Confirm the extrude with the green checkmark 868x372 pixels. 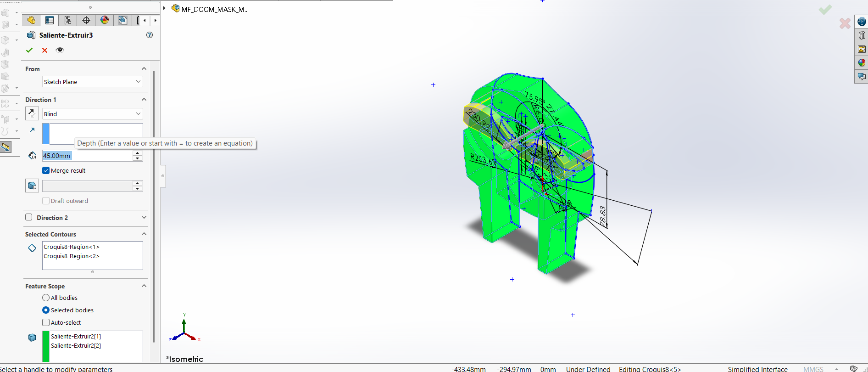[x=29, y=50]
